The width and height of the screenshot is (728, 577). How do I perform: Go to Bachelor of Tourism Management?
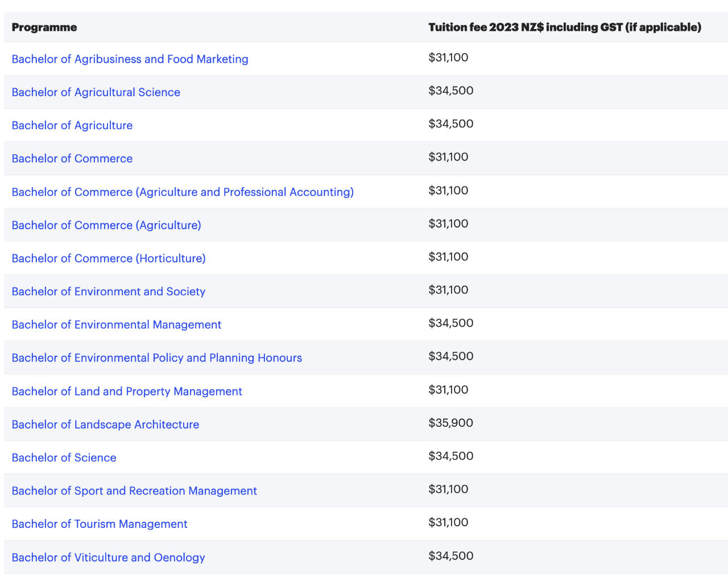pyautogui.click(x=100, y=524)
